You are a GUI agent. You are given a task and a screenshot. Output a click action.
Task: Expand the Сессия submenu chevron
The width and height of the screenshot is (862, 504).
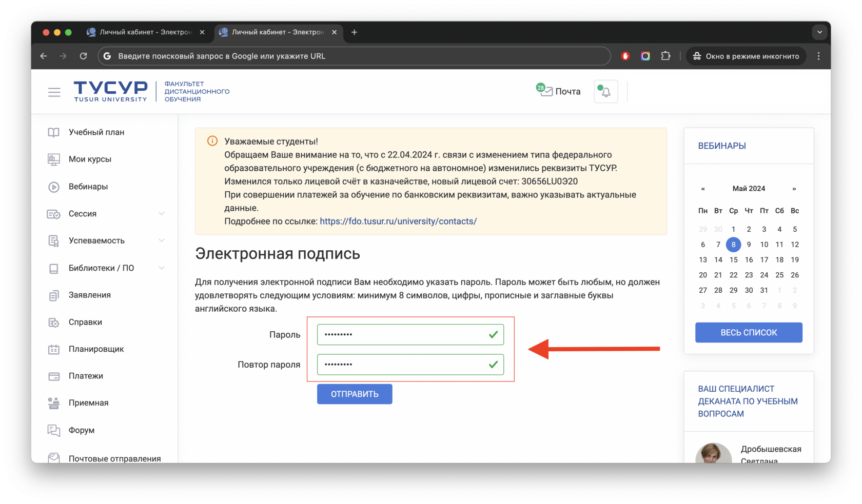click(x=162, y=214)
